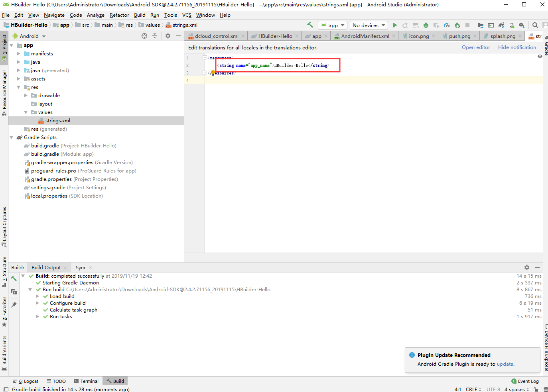Close the Build Output tab
Viewport: 548px width, 392px height.
point(65,268)
